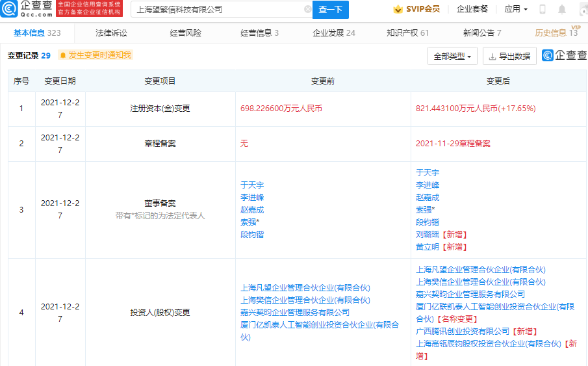This screenshot has width=588, height=366.
Task: Switch to the 历史信息 VIP tab
Action: click(x=557, y=33)
